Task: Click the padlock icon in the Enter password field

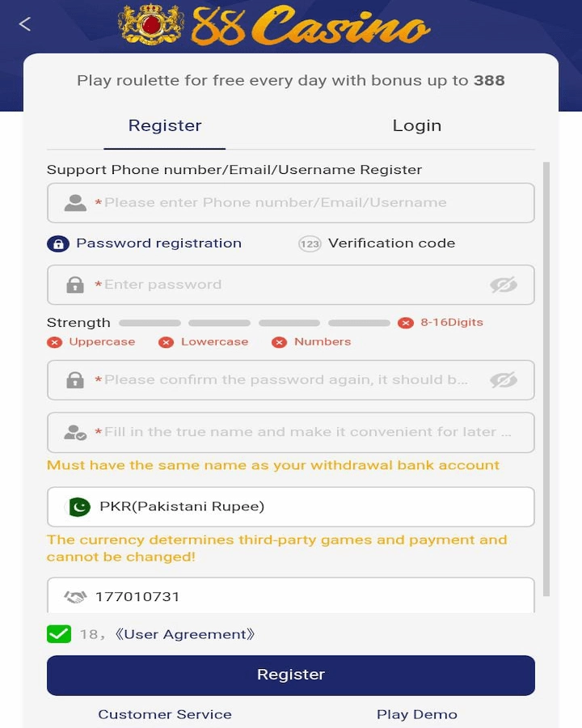Action: click(x=75, y=285)
